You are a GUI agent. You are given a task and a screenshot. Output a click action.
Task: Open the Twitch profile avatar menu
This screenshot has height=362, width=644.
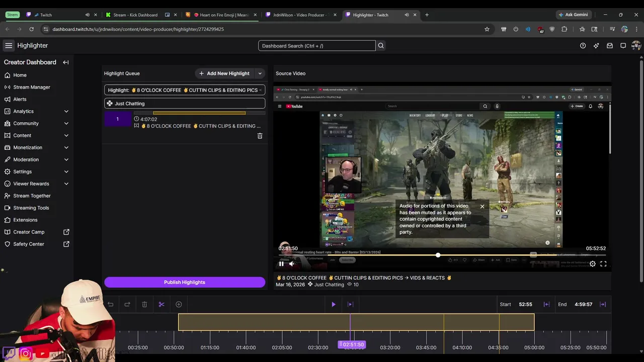[x=636, y=46]
